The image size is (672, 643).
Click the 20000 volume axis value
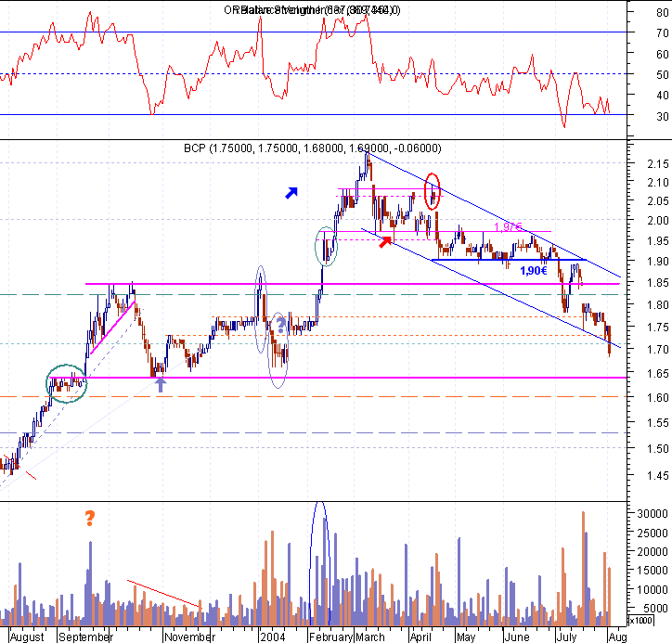[653, 552]
